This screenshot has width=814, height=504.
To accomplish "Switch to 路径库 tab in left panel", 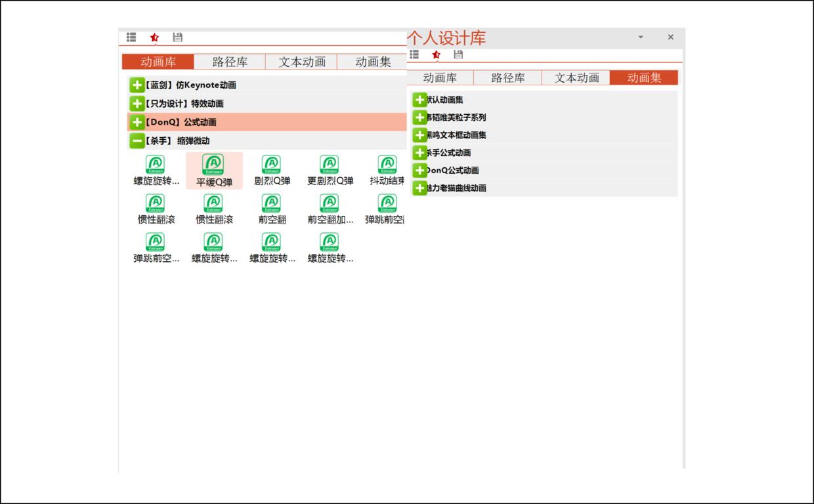I will click(230, 62).
